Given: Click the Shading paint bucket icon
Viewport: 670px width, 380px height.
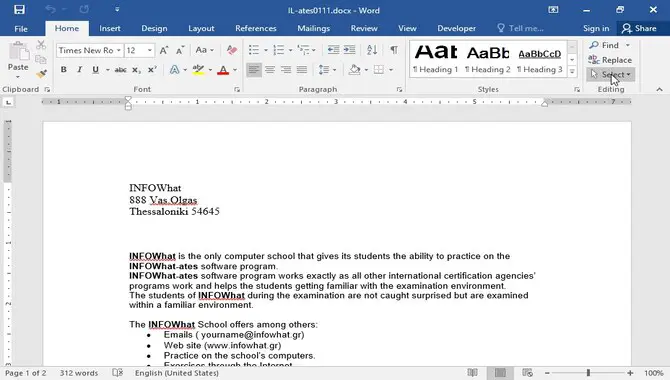Looking at the screenshot, I should click(354, 69).
